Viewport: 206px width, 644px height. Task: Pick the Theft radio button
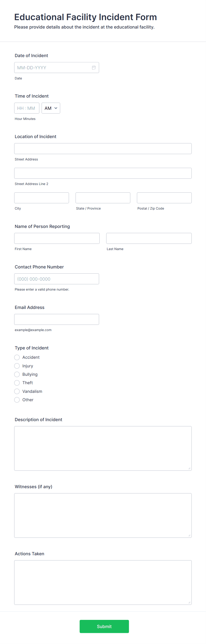[17, 383]
